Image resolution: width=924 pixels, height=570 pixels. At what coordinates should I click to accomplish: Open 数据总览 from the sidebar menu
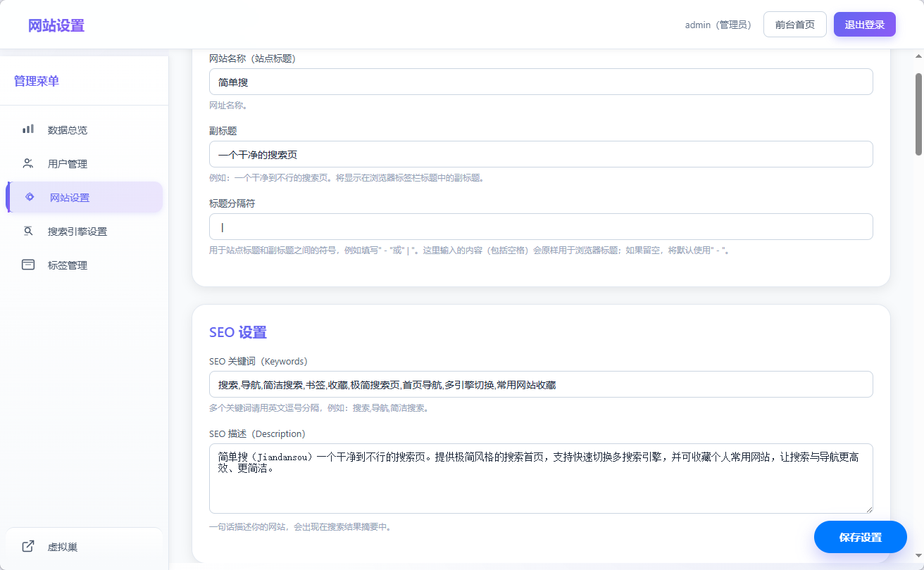67,129
